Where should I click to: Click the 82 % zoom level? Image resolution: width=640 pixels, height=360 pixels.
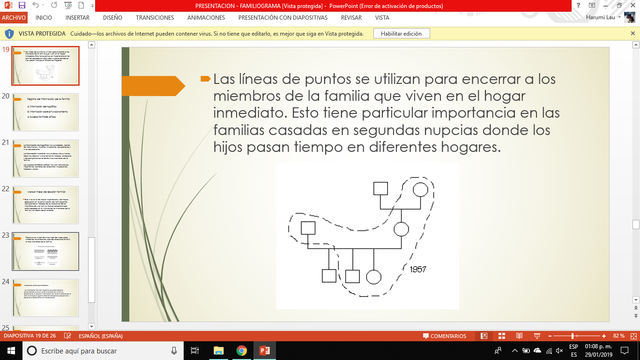(618, 336)
